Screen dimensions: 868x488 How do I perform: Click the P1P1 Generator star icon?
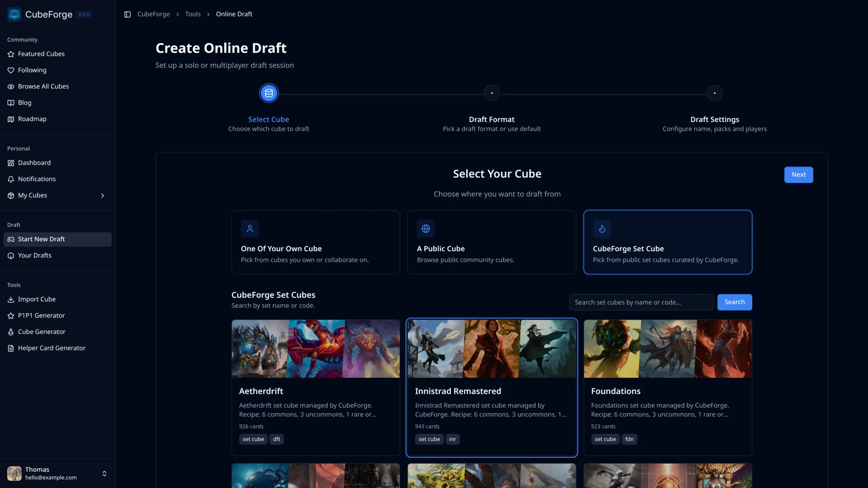pyautogui.click(x=11, y=316)
